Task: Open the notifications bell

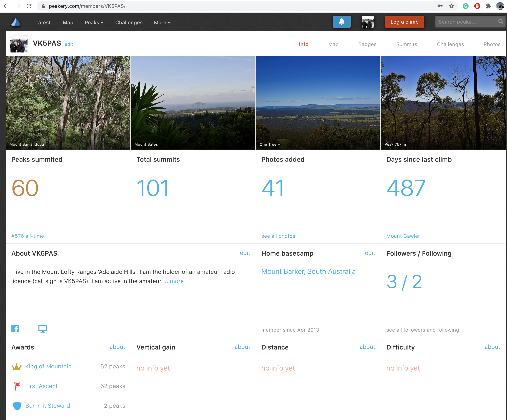Action: [x=341, y=22]
